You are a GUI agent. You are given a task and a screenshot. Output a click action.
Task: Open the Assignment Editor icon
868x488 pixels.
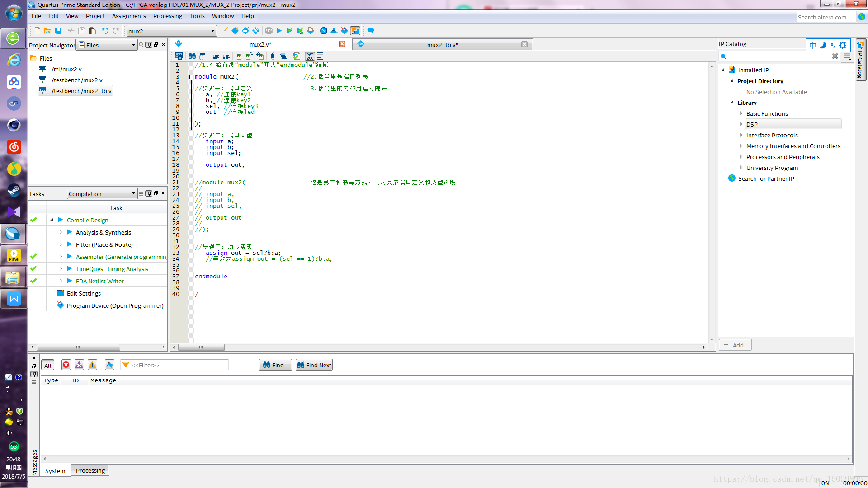tap(235, 31)
